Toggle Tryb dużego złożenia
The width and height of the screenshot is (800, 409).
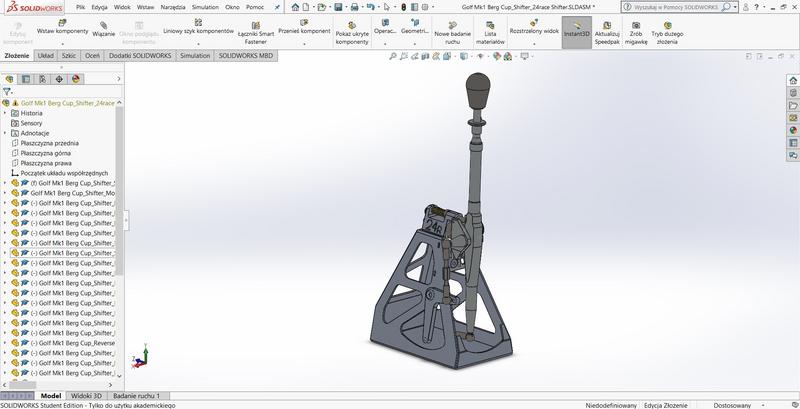click(x=667, y=33)
